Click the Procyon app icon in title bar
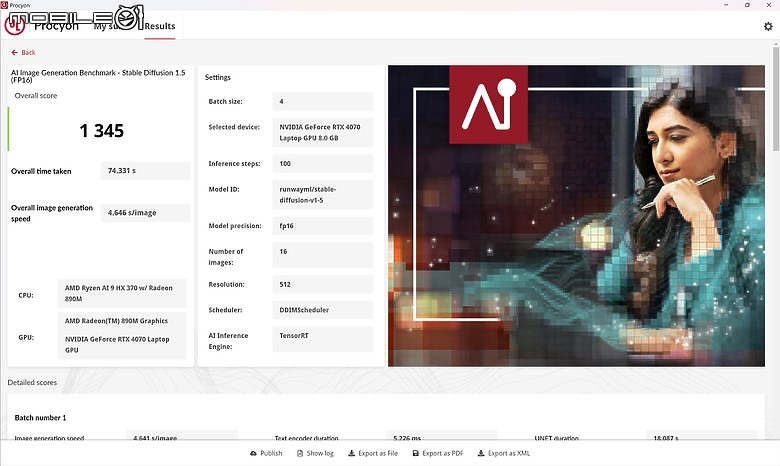The height and width of the screenshot is (466, 780). point(4,5)
